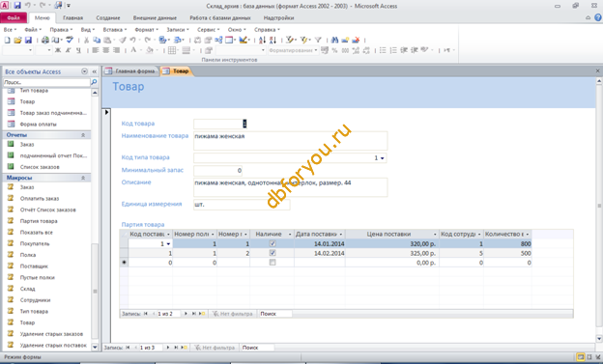
Task: Click the navigation pane scroll down arrow
Action: (x=95, y=347)
